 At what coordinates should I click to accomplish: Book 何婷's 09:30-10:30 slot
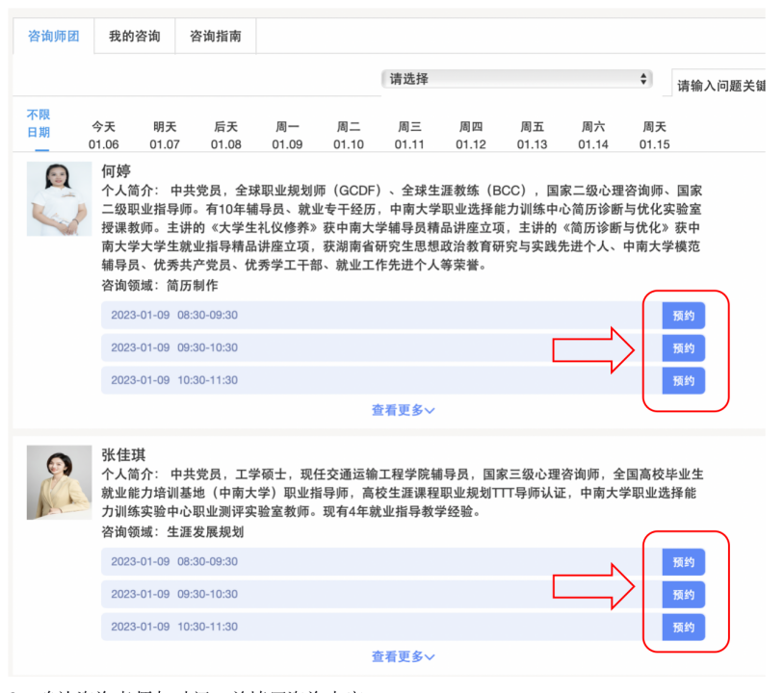pyautogui.click(x=683, y=348)
